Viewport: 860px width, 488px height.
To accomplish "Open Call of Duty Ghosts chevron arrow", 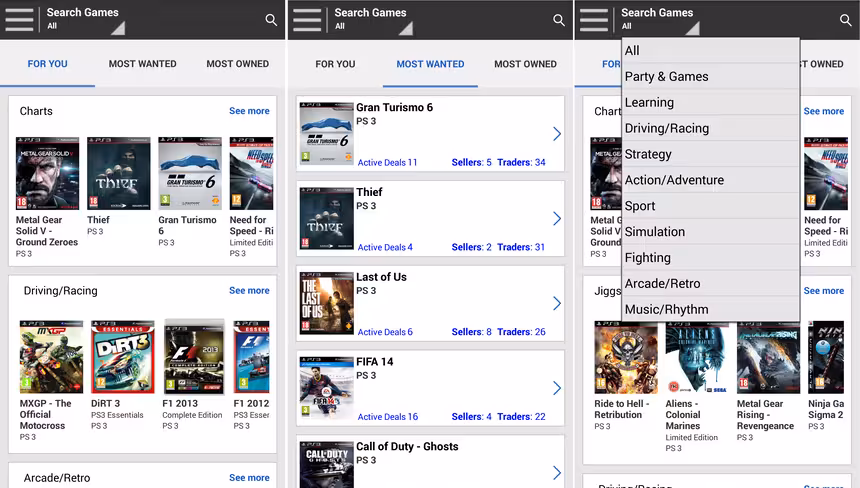I will [557, 473].
